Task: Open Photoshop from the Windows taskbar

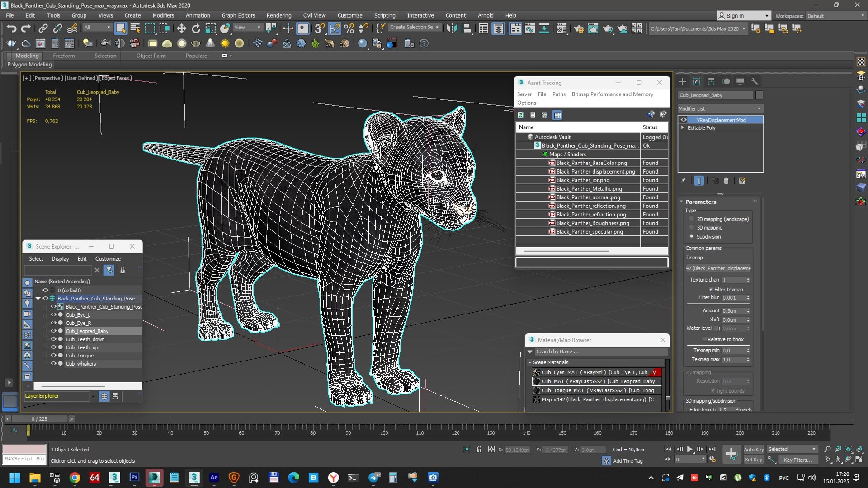Action: [x=134, y=478]
